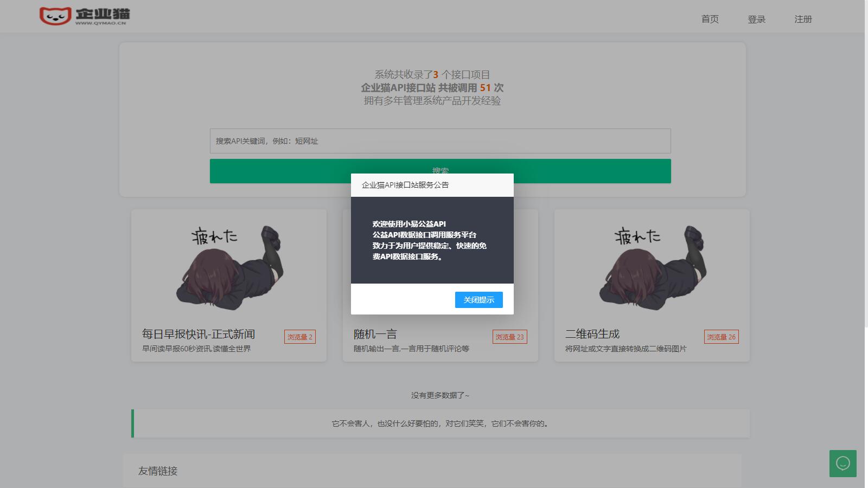Click the thumbnail image of the 二维码生成 card
The image size is (868, 488).
click(x=651, y=266)
